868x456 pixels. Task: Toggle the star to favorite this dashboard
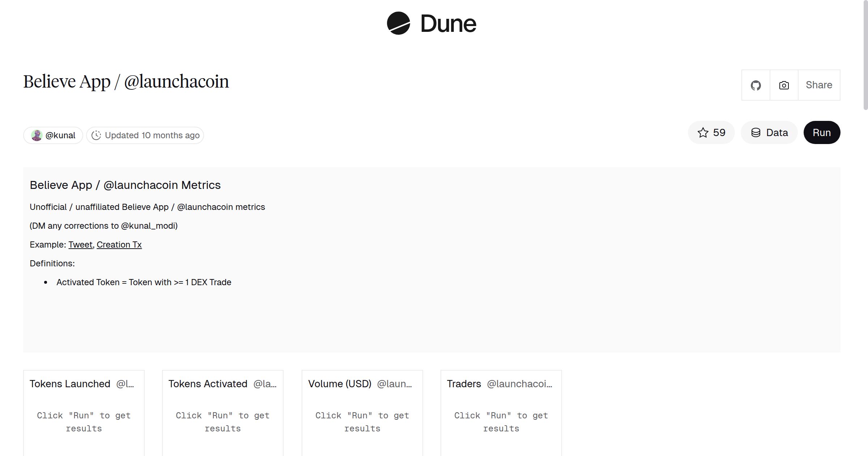703,132
